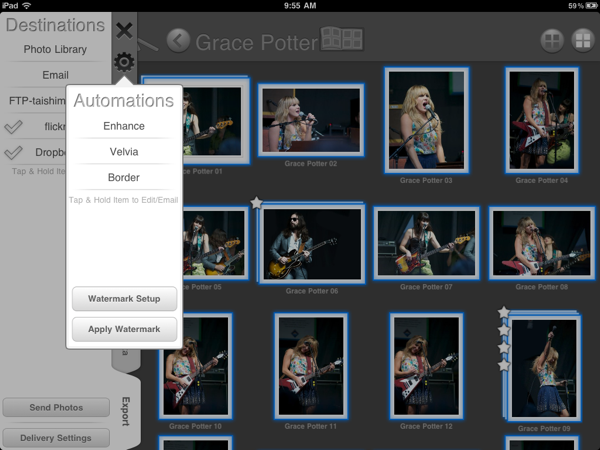The height and width of the screenshot is (450, 600).
Task: Toggle the Dropbox destination checkmark
Action: (x=14, y=153)
